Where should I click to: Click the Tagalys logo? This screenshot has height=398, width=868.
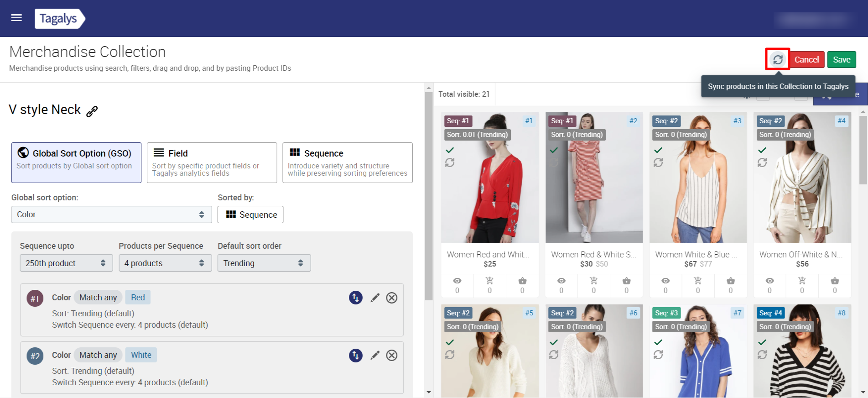tap(60, 19)
